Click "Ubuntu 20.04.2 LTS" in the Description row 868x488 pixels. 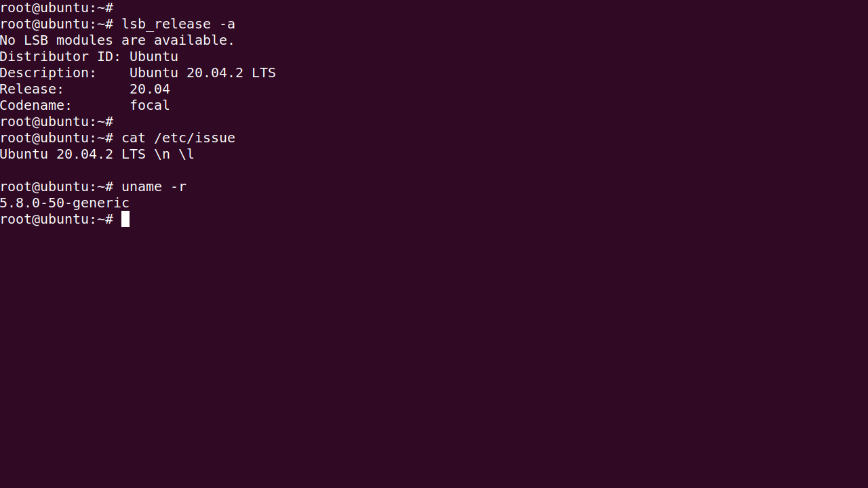pos(203,73)
